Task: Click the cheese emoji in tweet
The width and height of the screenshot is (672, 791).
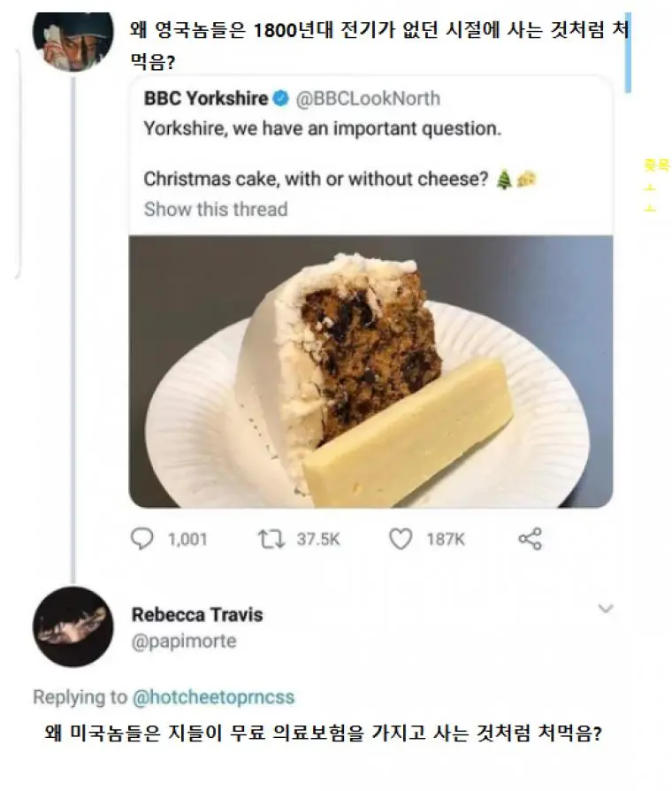Action: click(x=528, y=179)
